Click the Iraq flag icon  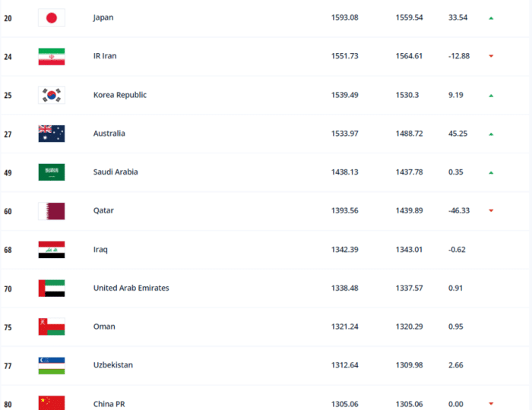coord(52,250)
